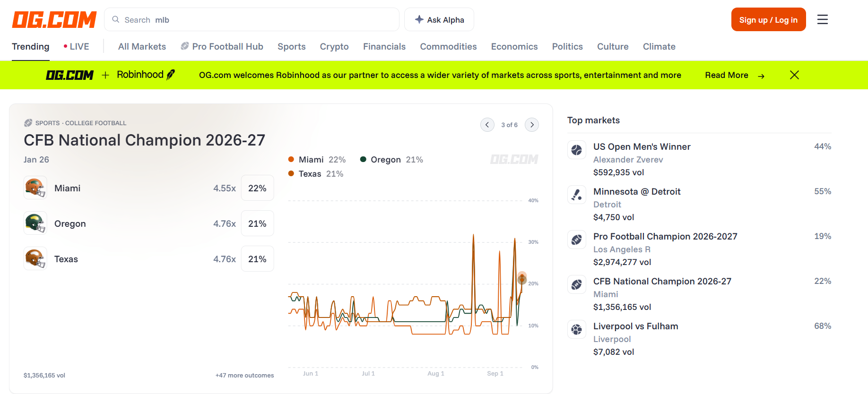Viewport: 868px width, 394px height.
Task: Open CFB National Champion in Top markets
Action: coord(662,281)
